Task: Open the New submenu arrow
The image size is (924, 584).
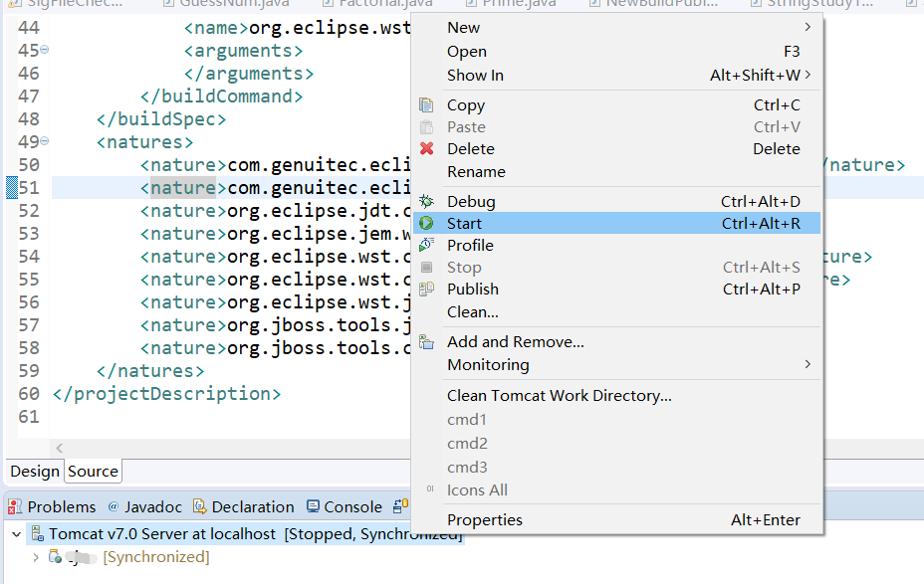Action: click(808, 27)
